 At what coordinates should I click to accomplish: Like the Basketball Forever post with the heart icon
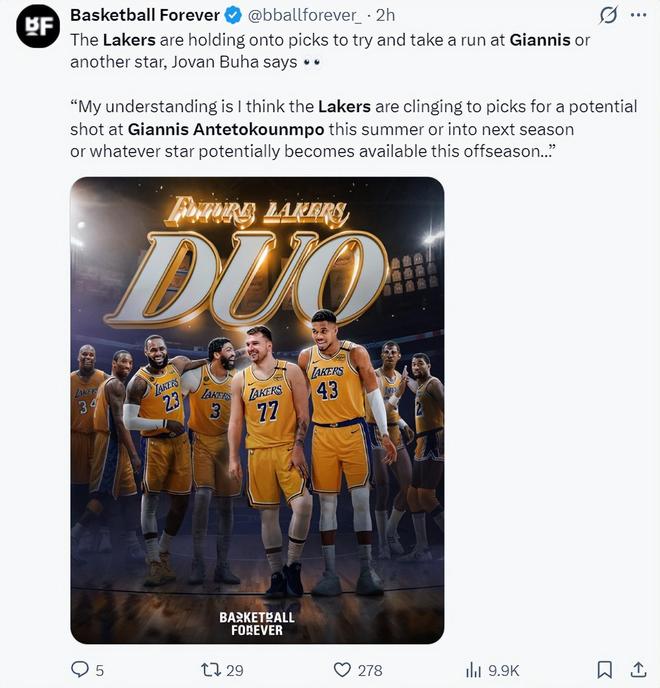pyautogui.click(x=342, y=669)
